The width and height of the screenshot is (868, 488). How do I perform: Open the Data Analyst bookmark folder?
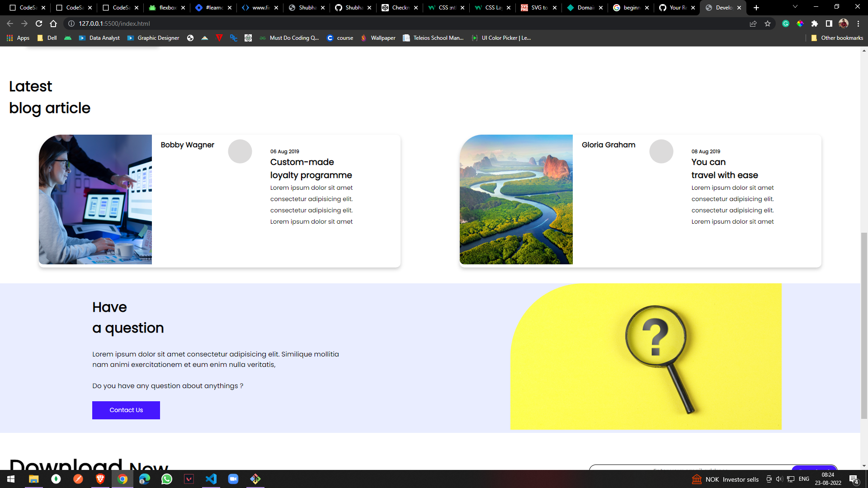pos(99,38)
